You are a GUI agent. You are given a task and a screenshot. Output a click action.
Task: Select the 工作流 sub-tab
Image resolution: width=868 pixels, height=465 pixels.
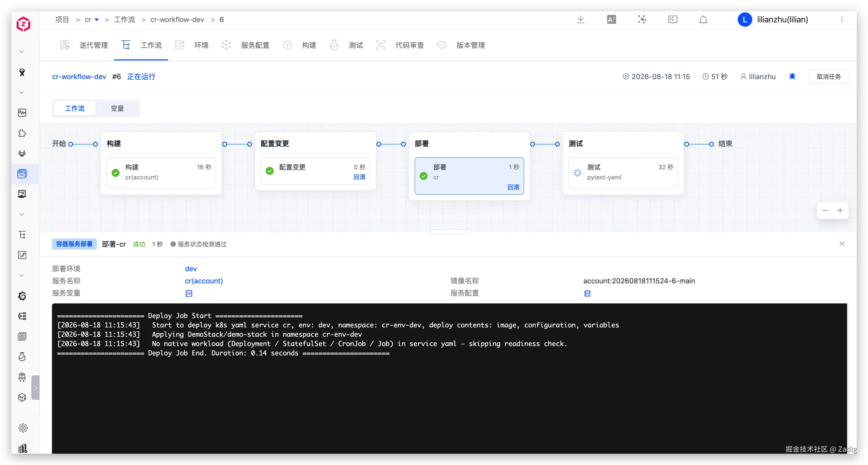point(75,108)
